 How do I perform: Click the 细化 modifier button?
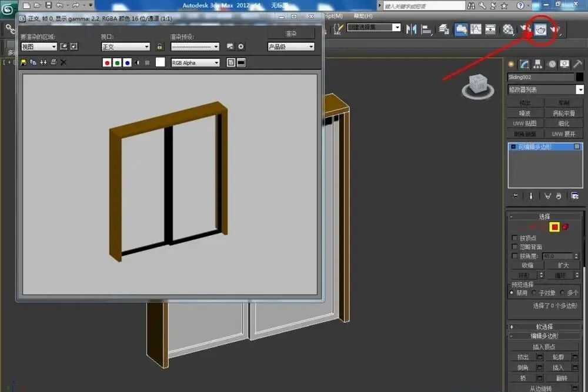pos(564,123)
